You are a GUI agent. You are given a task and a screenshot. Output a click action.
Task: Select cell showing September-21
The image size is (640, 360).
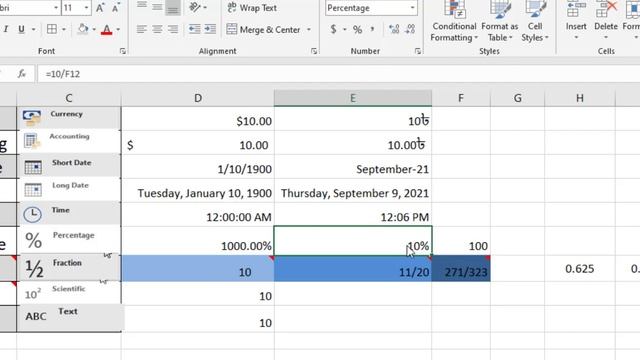(x=353, y=167)
